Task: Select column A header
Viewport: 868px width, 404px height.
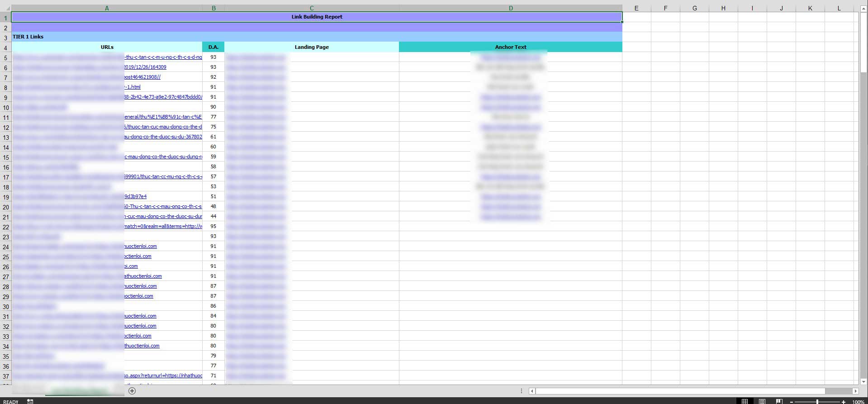Action: click(107, 8)
